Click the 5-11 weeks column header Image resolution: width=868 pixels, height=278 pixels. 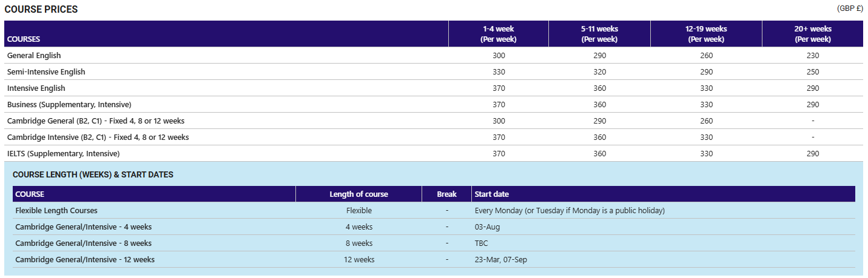tap(599, 34)
